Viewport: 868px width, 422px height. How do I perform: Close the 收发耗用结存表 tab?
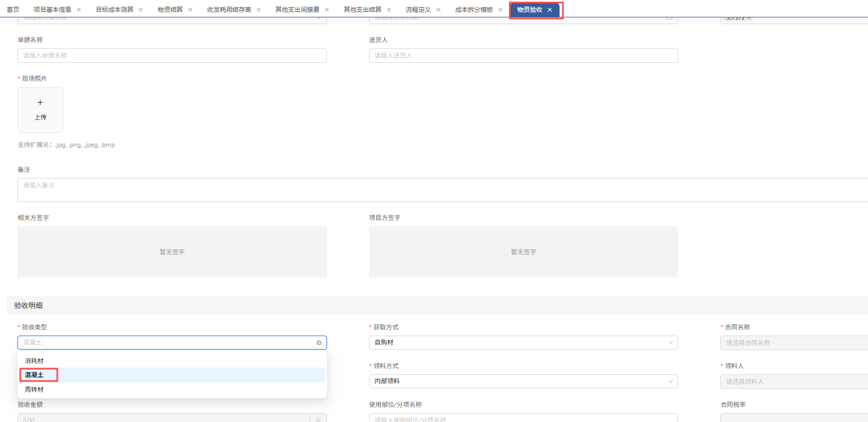258,10
